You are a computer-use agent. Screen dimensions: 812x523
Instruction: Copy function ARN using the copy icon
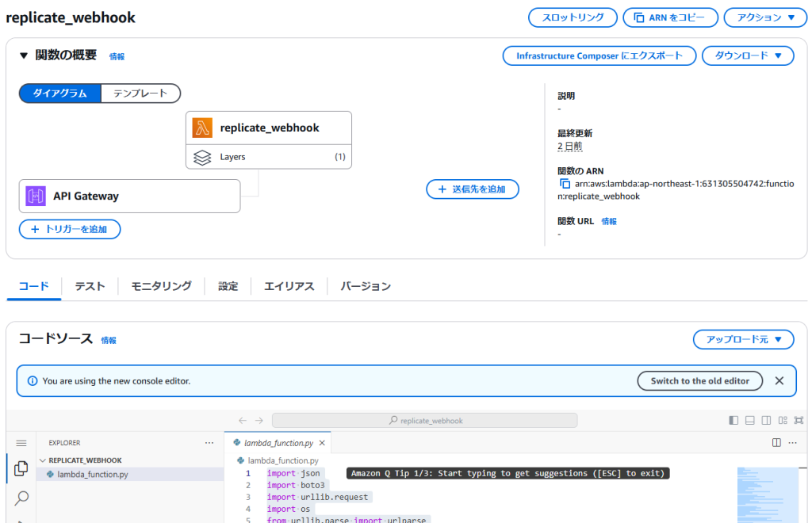click(x=565, y=184)
